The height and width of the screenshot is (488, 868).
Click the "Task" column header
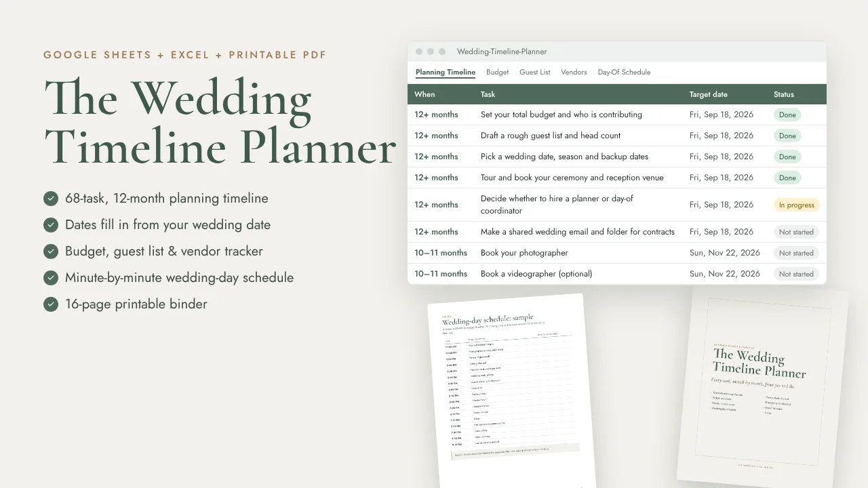pyautogui.click(x=488, y=94)
